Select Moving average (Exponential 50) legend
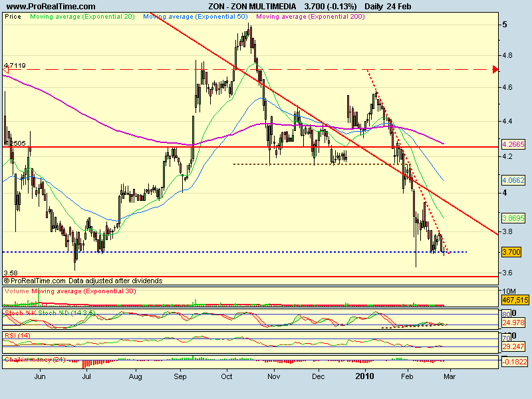Screen dimensions: 532x399 tap(196, 17)
